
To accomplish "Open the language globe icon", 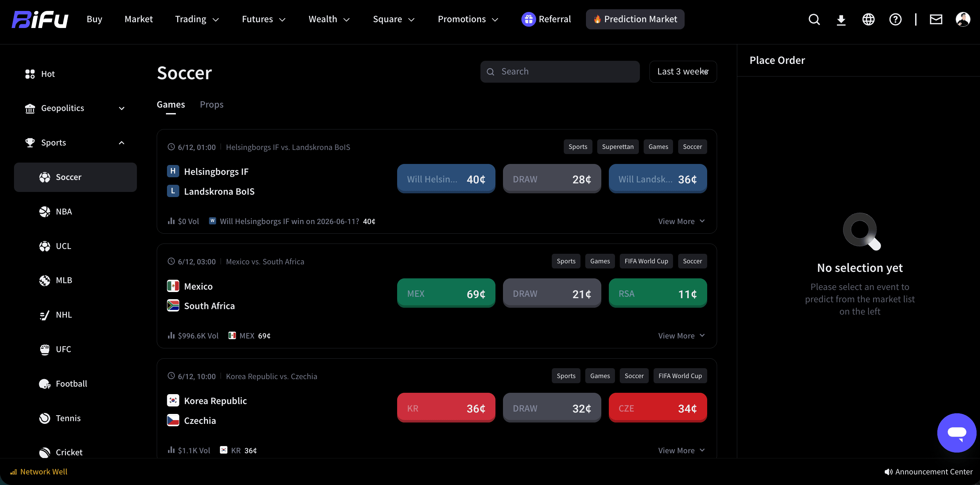I will (x=868, y=19).
